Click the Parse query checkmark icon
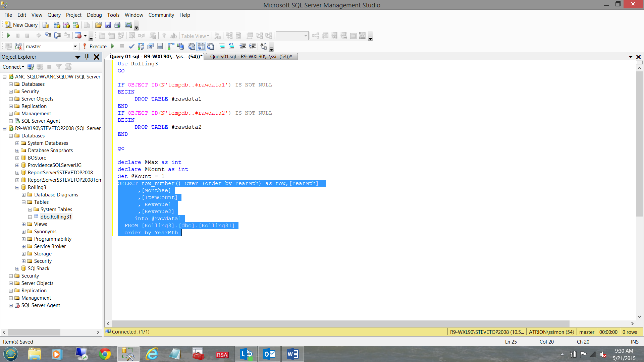644x362 pixels. 131,47
